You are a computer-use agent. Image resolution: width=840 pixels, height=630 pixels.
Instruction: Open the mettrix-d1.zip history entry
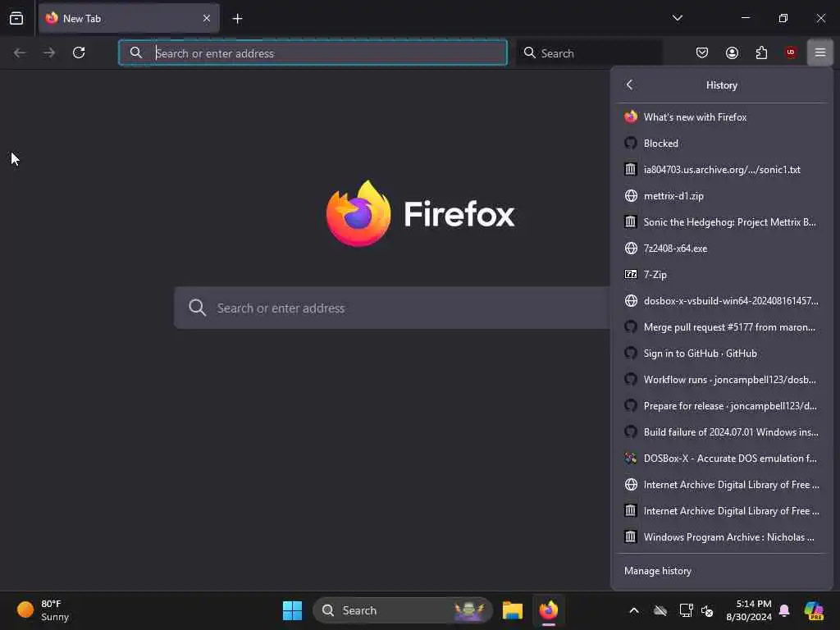(722, 195)
